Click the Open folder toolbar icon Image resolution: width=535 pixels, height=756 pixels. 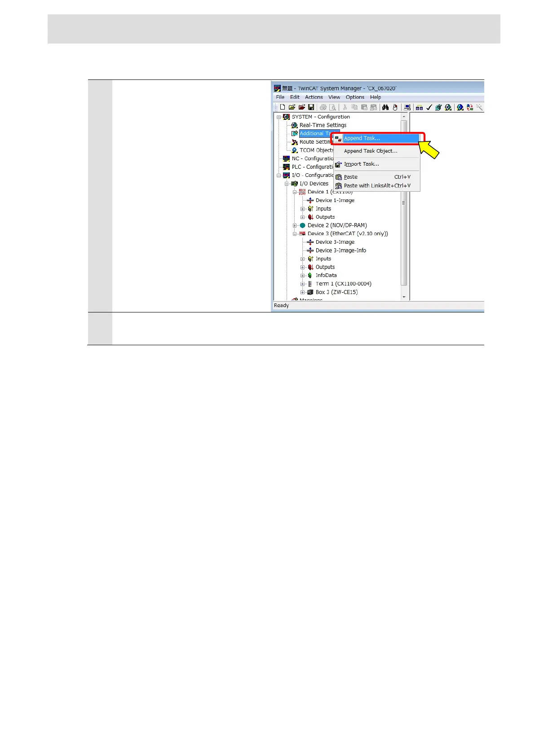click(x=292, y=107)
